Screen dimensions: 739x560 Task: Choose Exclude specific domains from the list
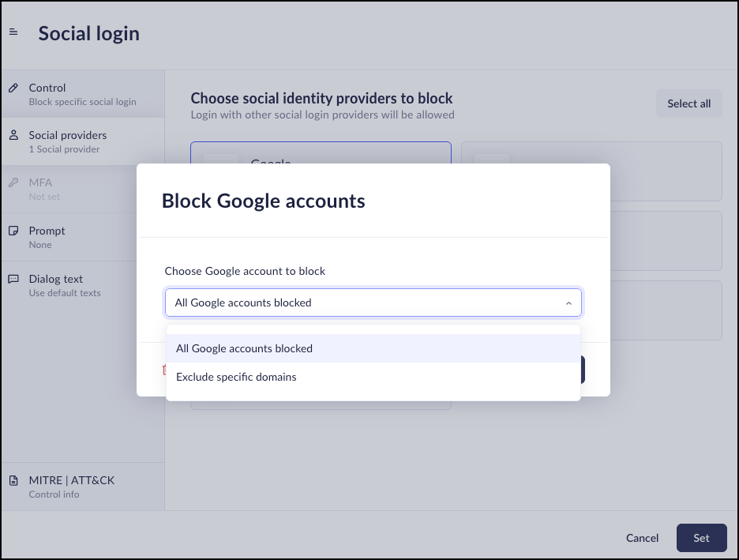[x=373, y=377]
